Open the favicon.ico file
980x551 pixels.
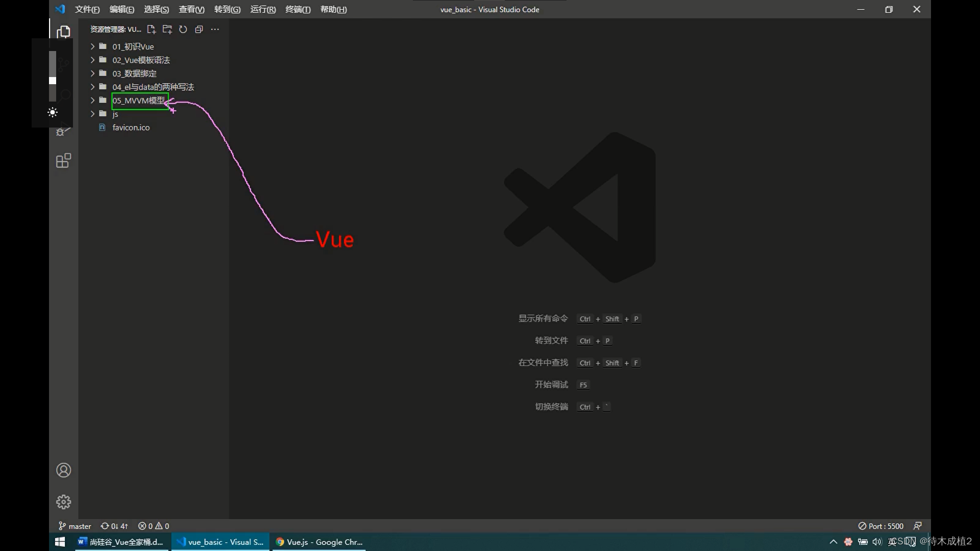pos(131,128)
